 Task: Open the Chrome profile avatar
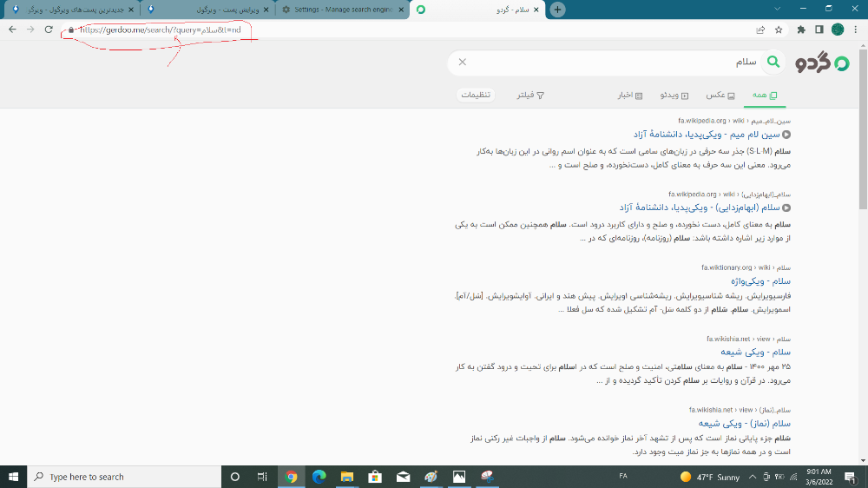pyautogui.click(x=838, y=30)
